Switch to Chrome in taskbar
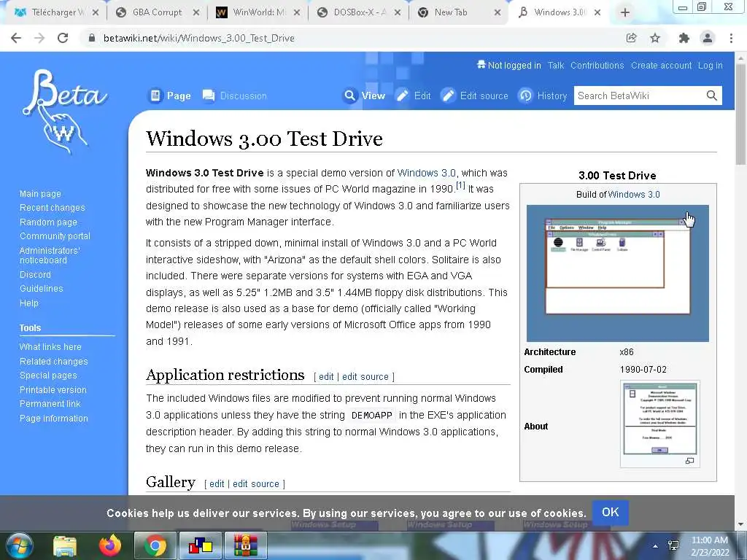The image size is (747, 560). [155, 545]
